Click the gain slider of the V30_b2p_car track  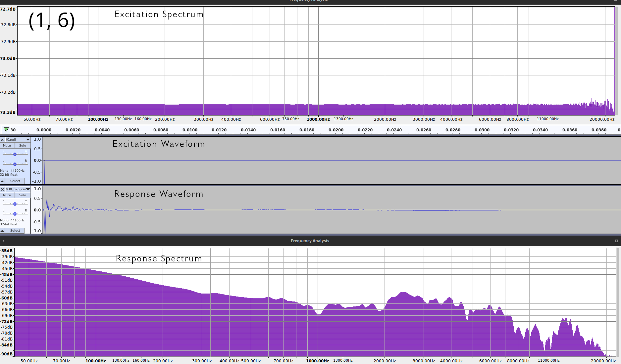pyautogui.click(x=15, y=204)
